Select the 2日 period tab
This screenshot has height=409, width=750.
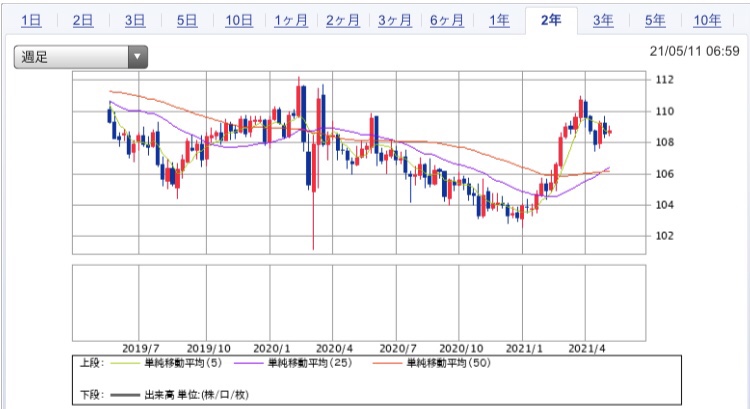tap(83, 20)
